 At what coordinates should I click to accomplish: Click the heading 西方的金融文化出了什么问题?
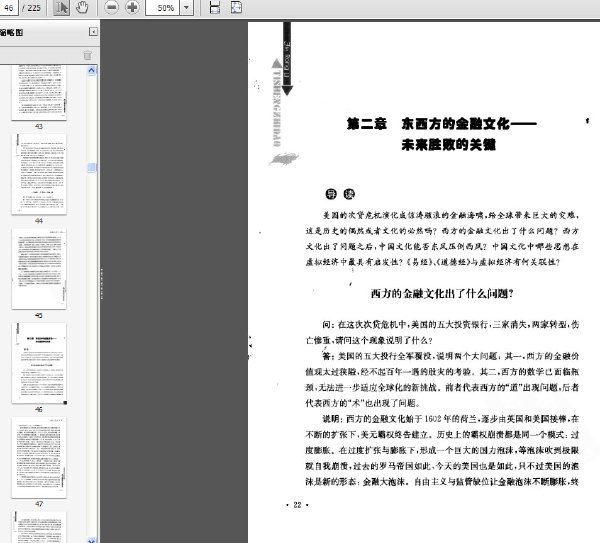442,294
